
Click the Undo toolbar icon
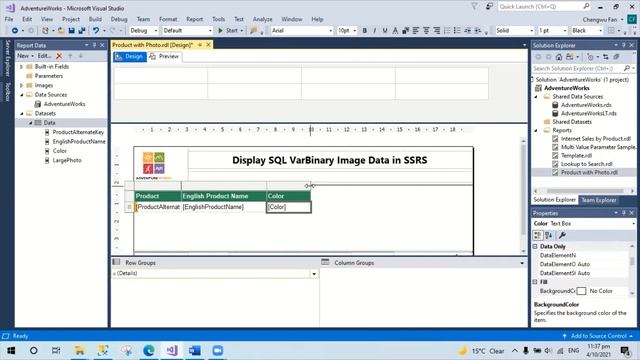click(x=96, y=31)
